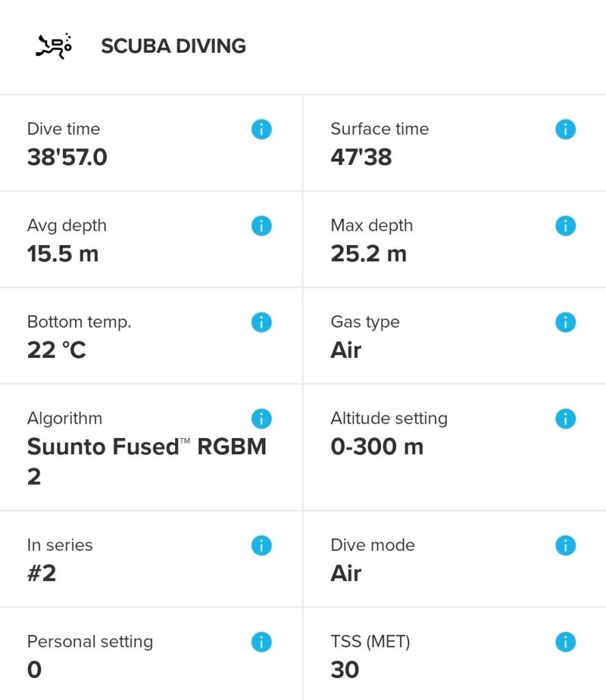Tap info icon beside Bottom temp.
The height and width of the screenshot is (700, 606).
tap(261, 322)
